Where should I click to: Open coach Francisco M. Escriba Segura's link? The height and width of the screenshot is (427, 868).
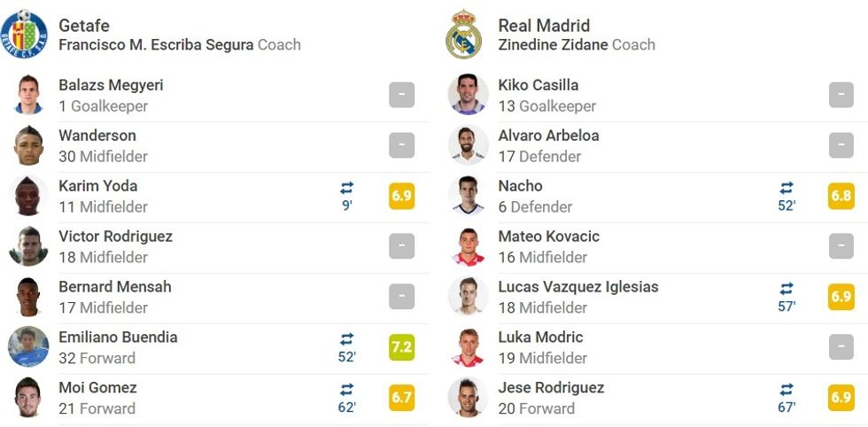coord(156,45)
